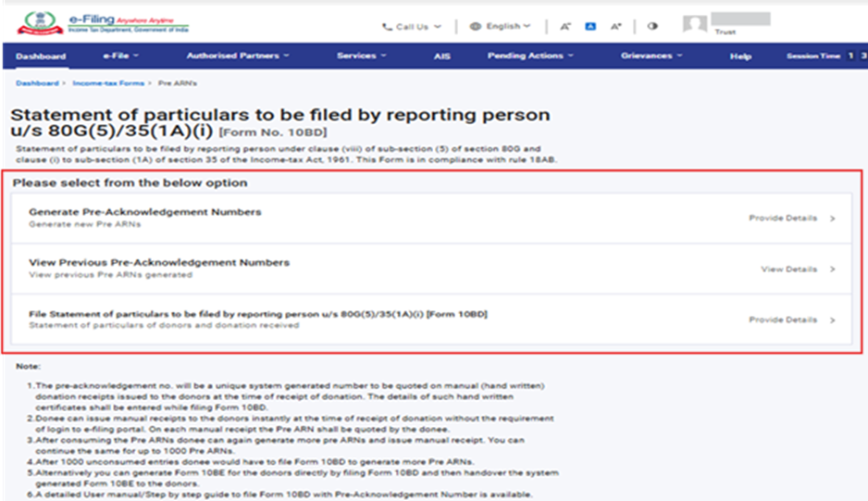This screenshot has width=868, height=501.
Task: Click 'Generate new Pre ARNs' subtitle text
Action: pyautogui.click(x=85, y=224)
